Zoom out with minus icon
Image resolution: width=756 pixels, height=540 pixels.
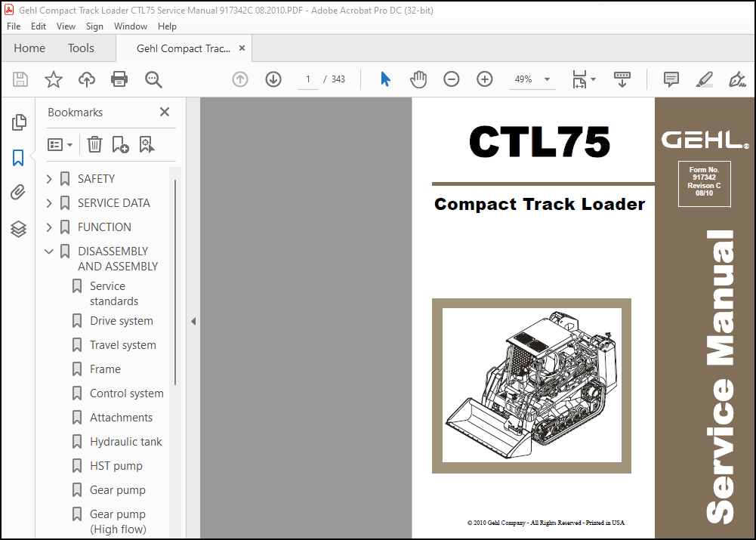(x=452, y=79)
